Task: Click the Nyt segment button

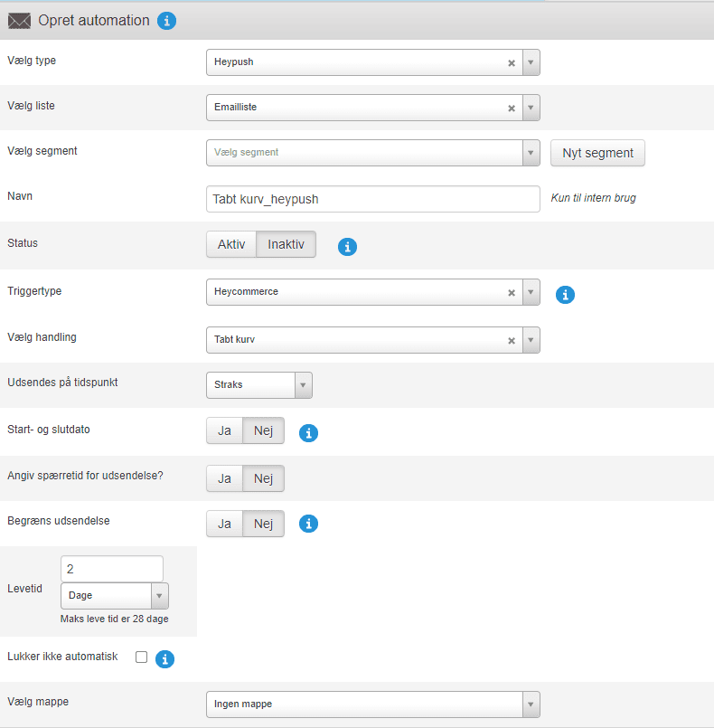Action: [x=597, y=153]
